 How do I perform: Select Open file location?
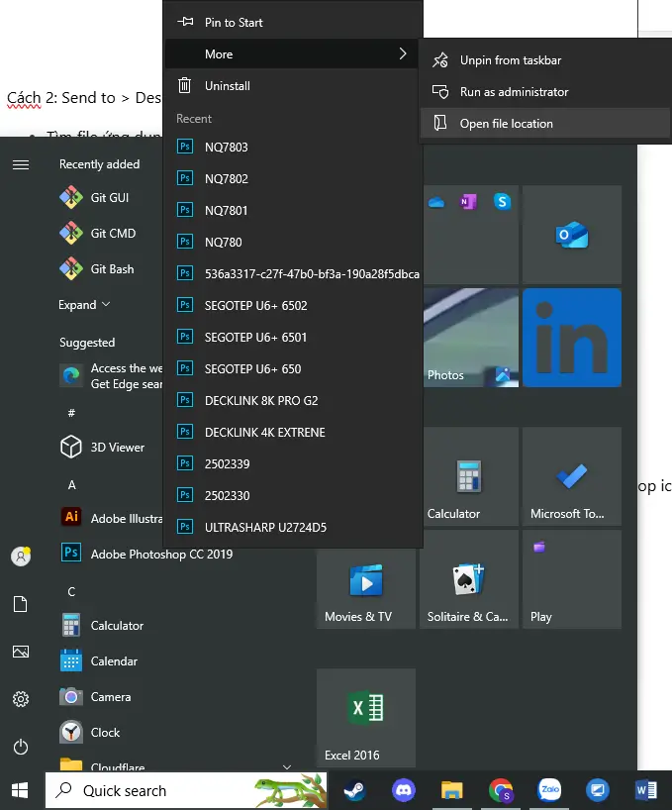[506, 124]
